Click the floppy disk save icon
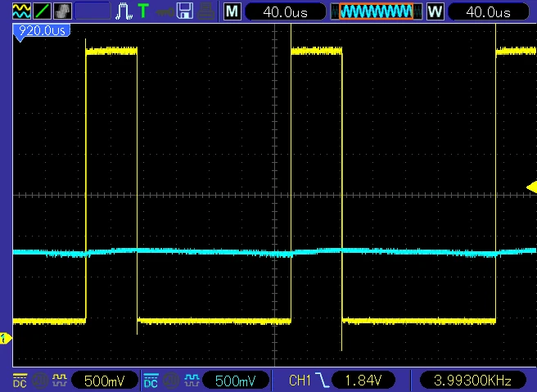Viewport: 537px width, 392px height. click(185, 11)
